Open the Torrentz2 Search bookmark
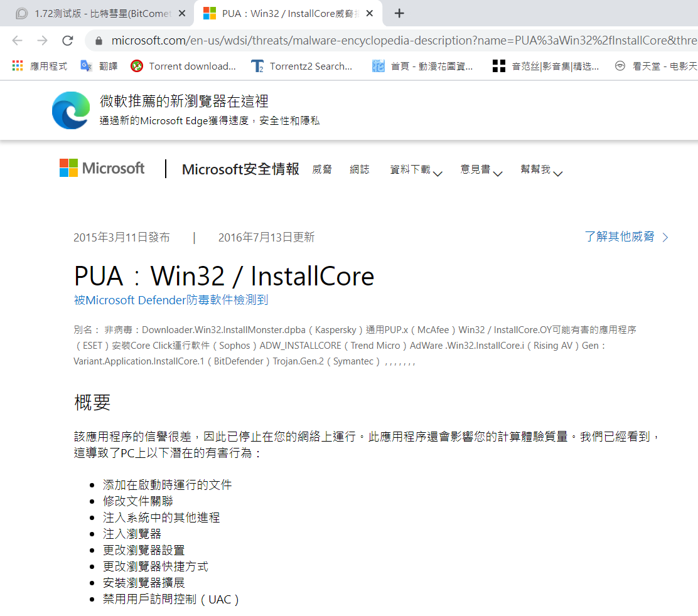This screenshot has width=698, height=616. pos(302,66)
